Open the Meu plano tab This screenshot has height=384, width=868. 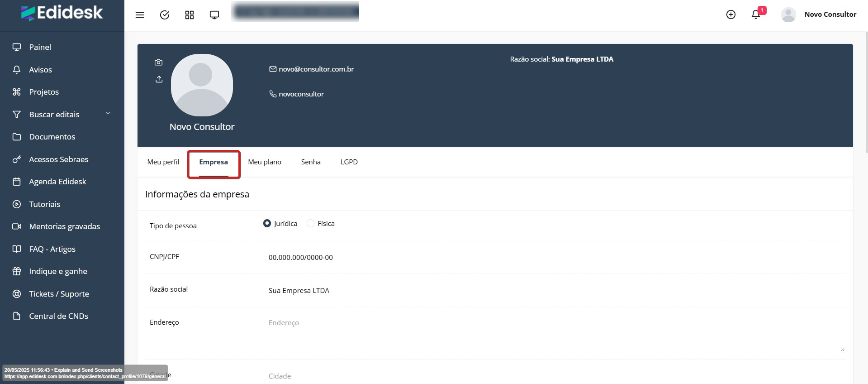click(x=265, y=162)
